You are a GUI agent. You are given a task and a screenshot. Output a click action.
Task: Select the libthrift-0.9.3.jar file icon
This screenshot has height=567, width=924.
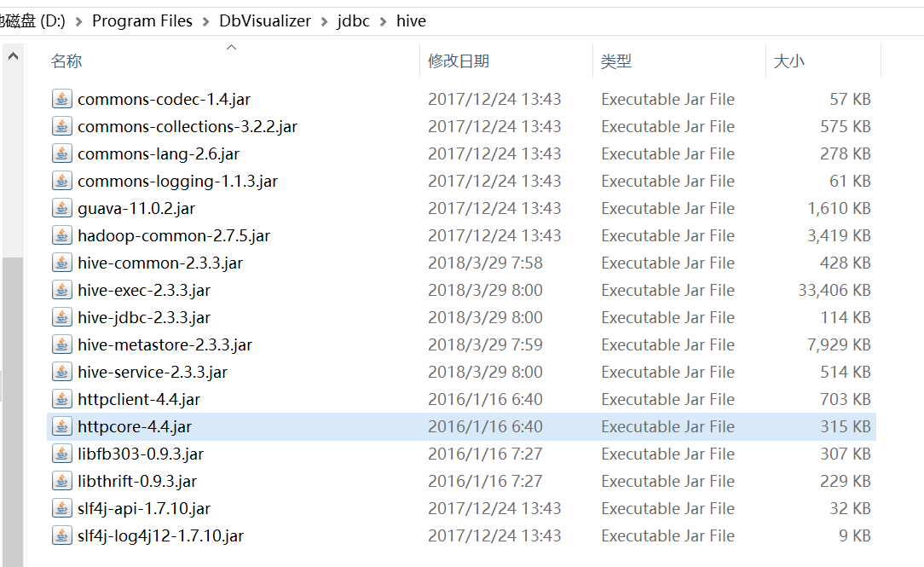[62, 481]
